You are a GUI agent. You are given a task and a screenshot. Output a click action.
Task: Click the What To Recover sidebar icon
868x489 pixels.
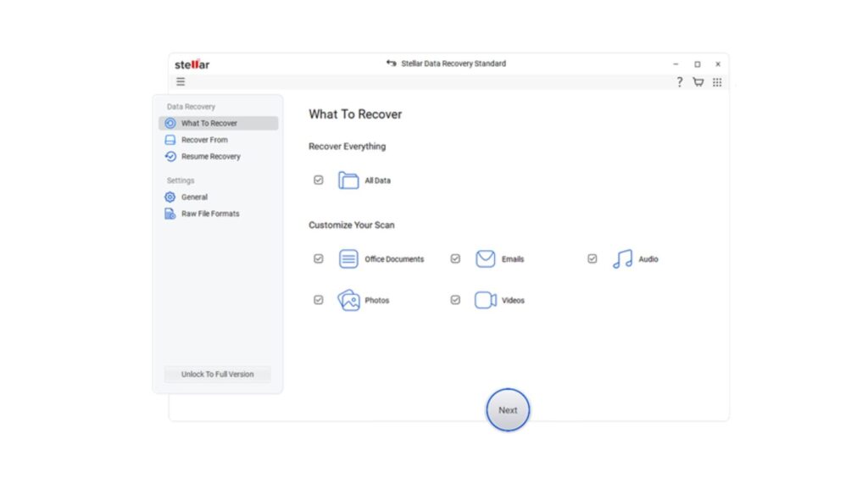[x=170, y=124]
